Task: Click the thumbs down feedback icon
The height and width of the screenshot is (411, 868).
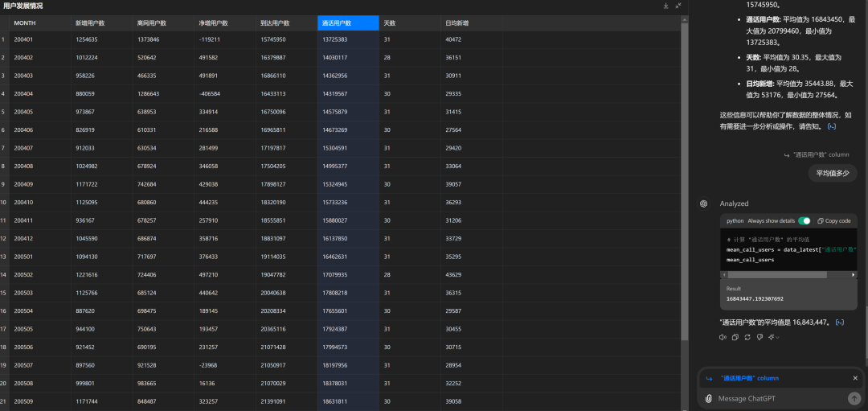Action: (x=759, y=337)
